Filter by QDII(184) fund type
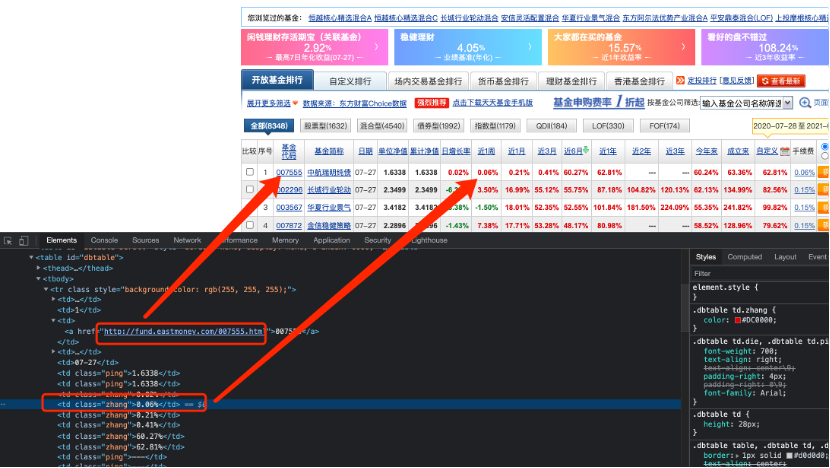830x468 pixels. click(551, 126)
